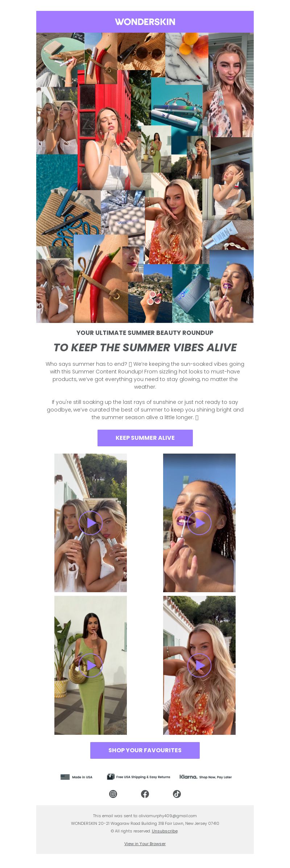Click the SHOP YOUR FAVOURITES button
The height and width of the screenshot is (868, 290).
[x=145, y=750]
